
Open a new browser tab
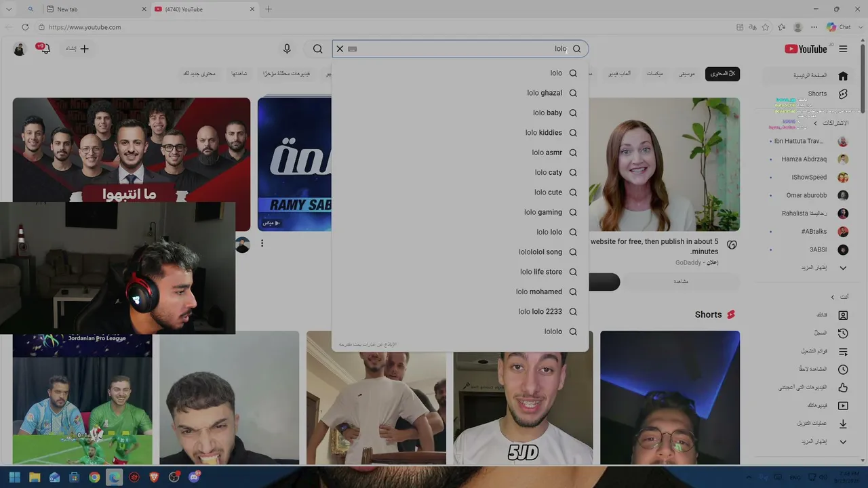point(269,9)
